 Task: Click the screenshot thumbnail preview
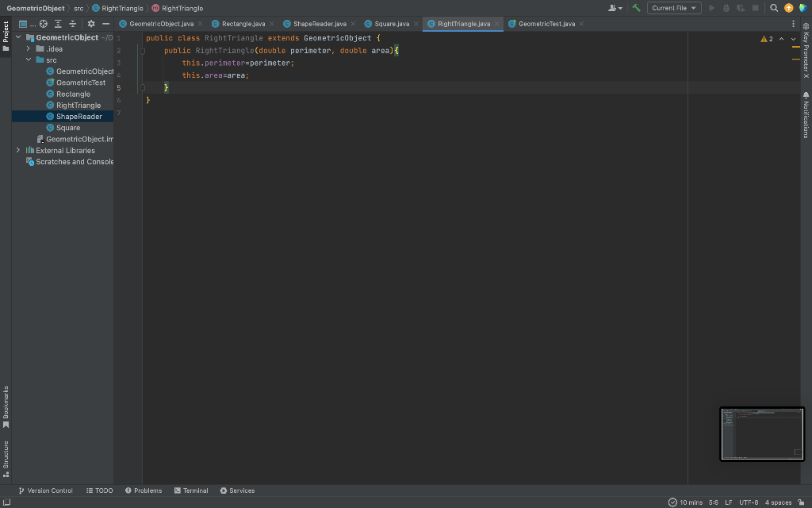click(762, 433)
